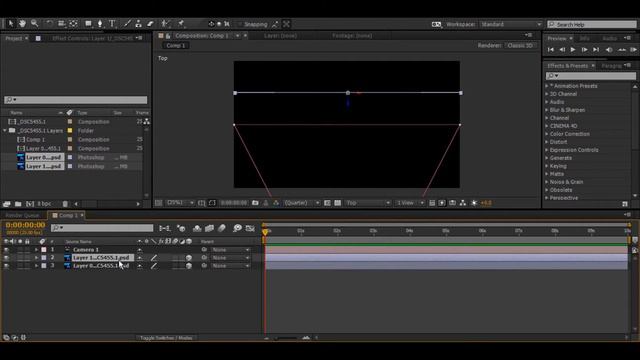The image size is (640, 360).
Task: Collapse the _DSC5455.1 Layers folder
Action: [x=5, y=131]
